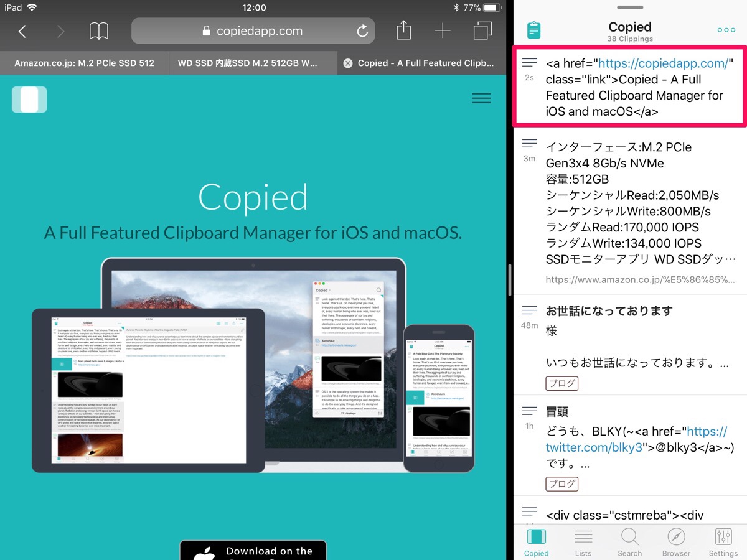Open the お世話になっております clipping

(629, 345)
